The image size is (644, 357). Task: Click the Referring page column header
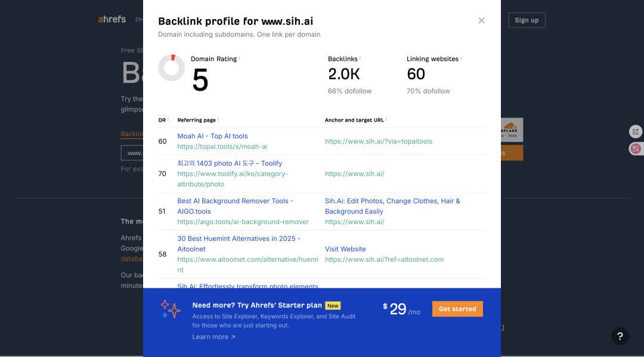(196, 120)
